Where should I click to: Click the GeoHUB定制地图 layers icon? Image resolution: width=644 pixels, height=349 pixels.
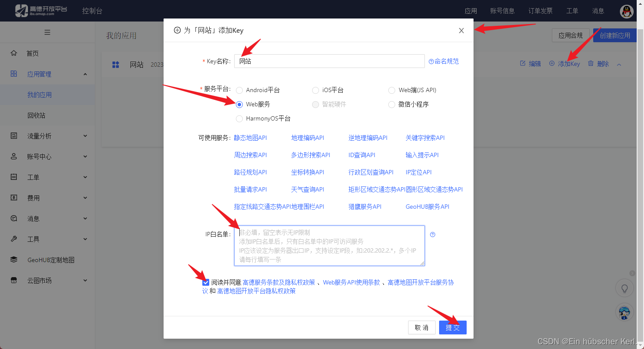14,259
